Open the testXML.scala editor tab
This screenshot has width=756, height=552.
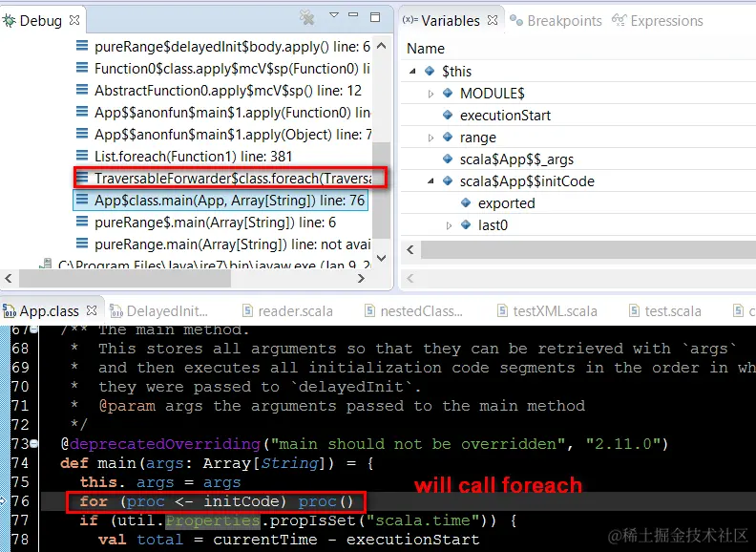pyautogui.click(x=547, y=311)
